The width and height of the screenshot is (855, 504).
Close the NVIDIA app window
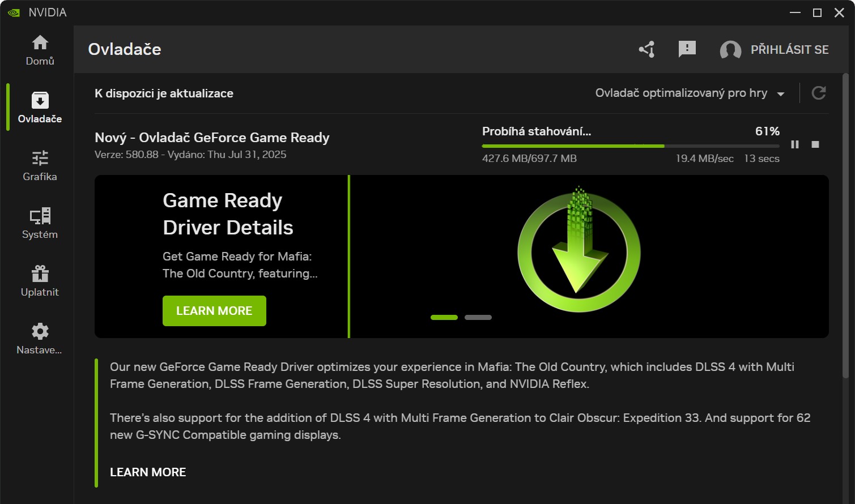click(x=839, y=12)
